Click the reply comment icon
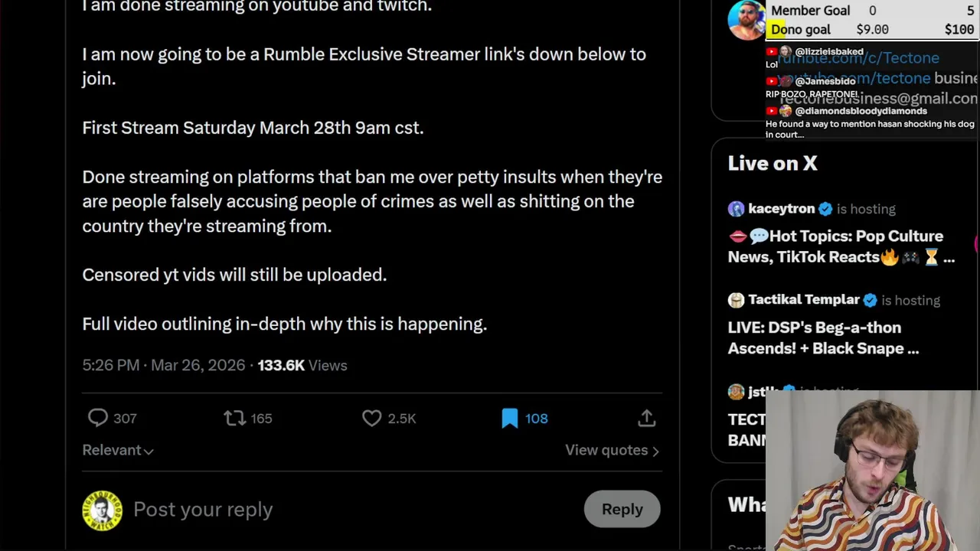The image size is (980, 551). (x=98, y=418)
